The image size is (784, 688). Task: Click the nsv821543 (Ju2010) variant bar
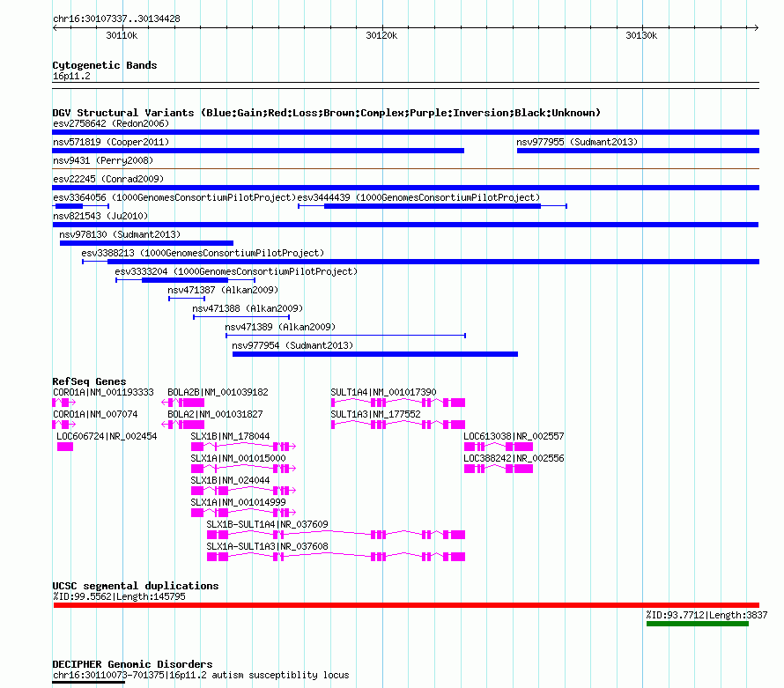405,225
